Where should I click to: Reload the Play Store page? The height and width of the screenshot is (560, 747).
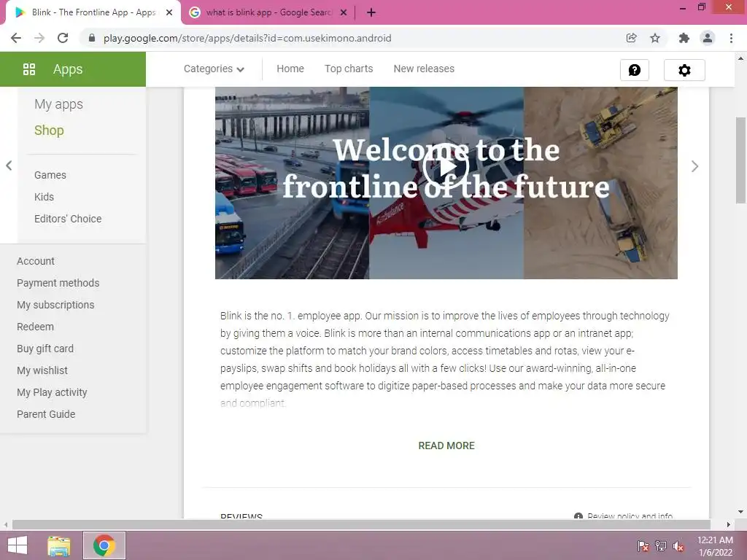click(x=63, y=38)
